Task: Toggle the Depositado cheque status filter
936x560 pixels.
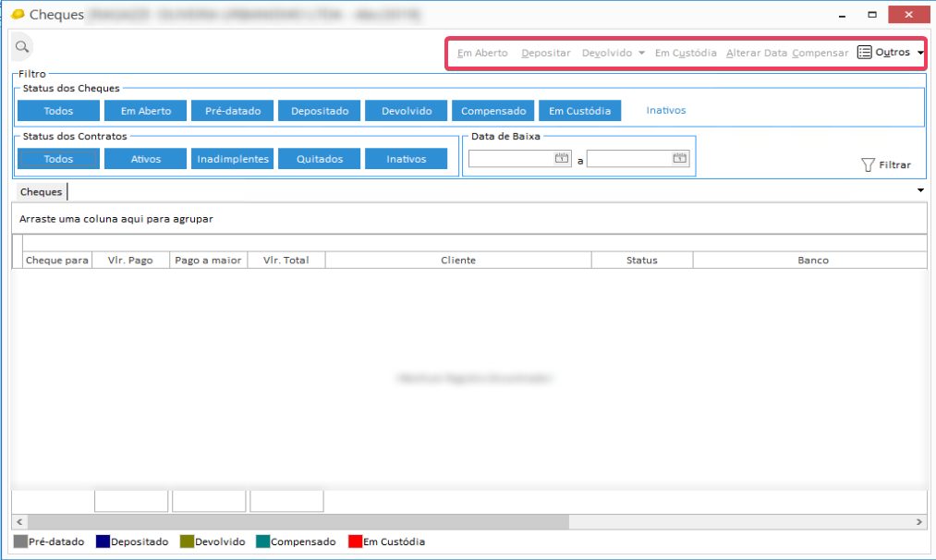Action: tap(319, 111)
